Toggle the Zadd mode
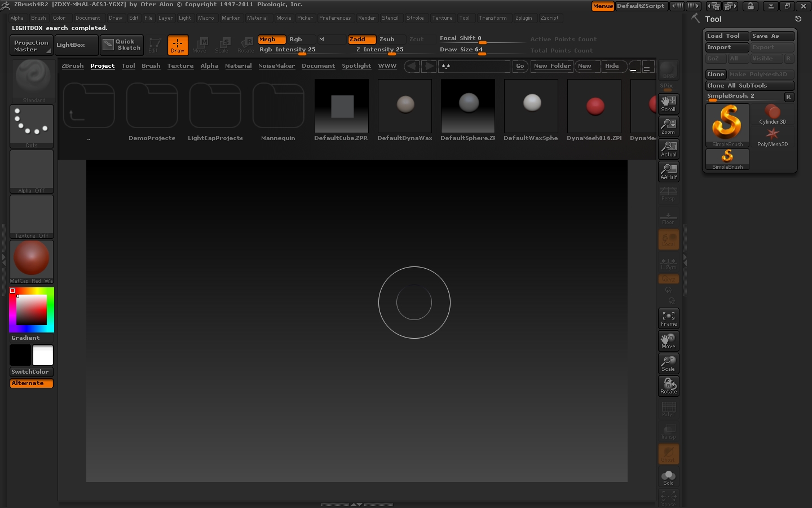The image size is (812, 508). tap(361, 40)
